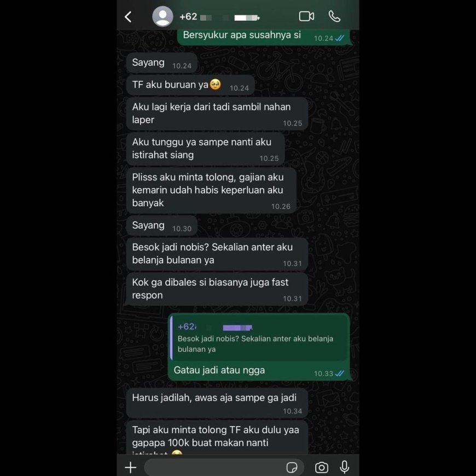Tap message 'Harus jadilah, awas aja'
Image resolution: width=476 pixels, height=476 pixels.
(217, 403)
